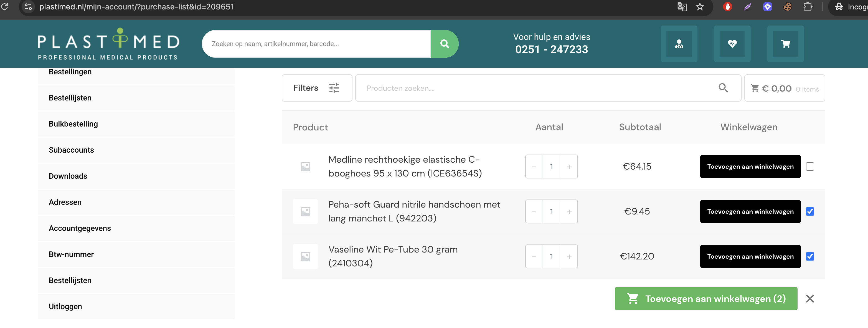Open the Filters panel
Viewport: 868px width, 328px height.
point(317,88)
